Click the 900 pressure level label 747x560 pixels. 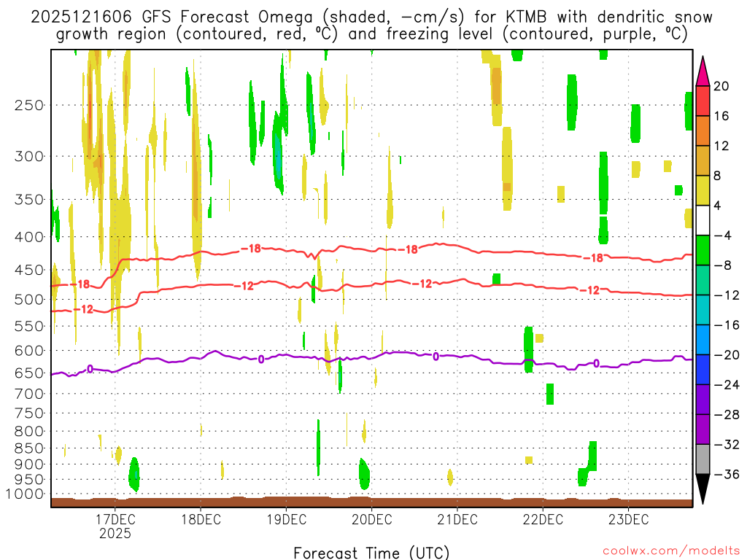(x=29, y=464)
